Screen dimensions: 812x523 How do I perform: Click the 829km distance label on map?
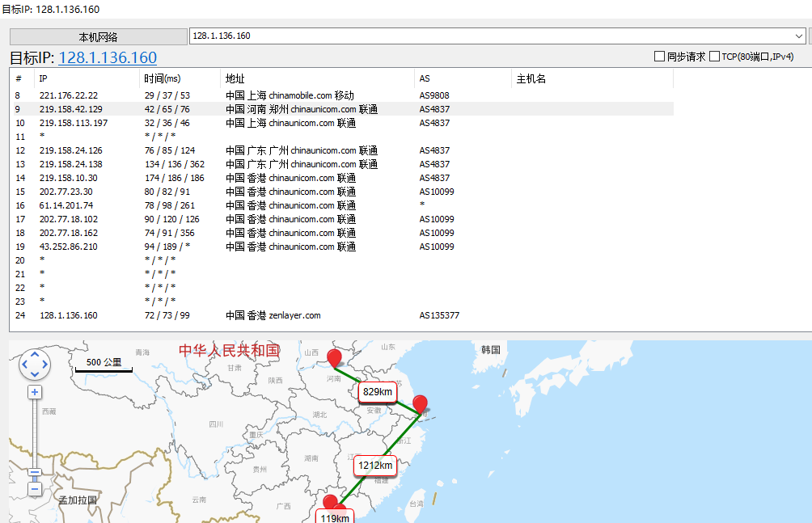378,392
